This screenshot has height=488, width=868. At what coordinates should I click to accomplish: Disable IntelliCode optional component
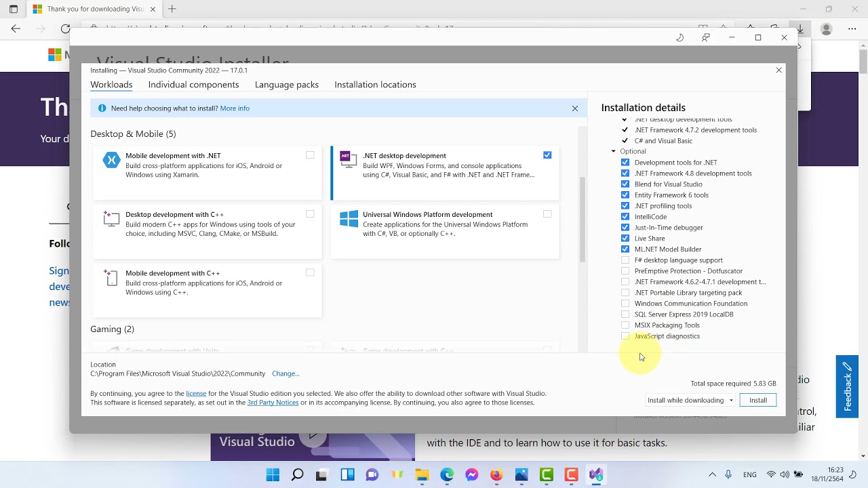[x=625, y=217]
